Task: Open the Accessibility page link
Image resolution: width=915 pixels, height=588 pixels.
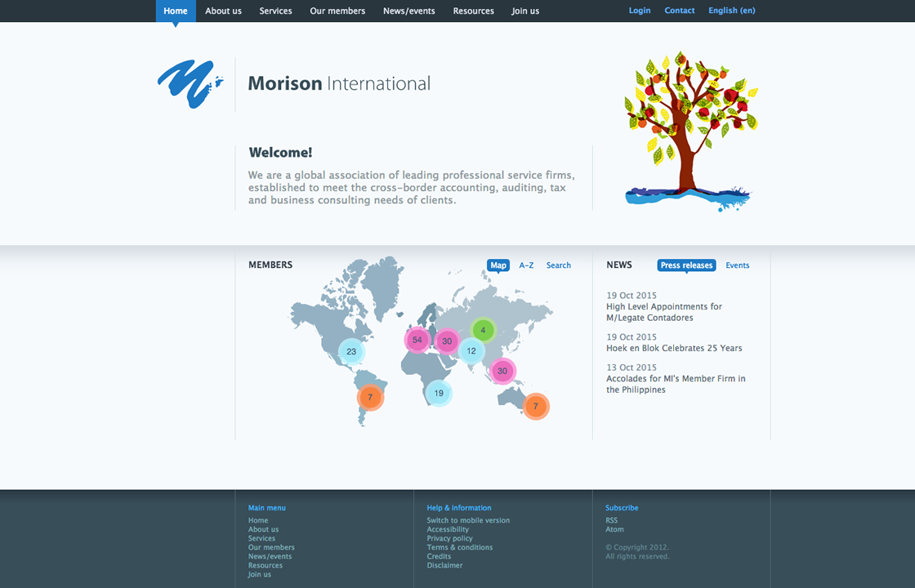Action: point(448,530)
